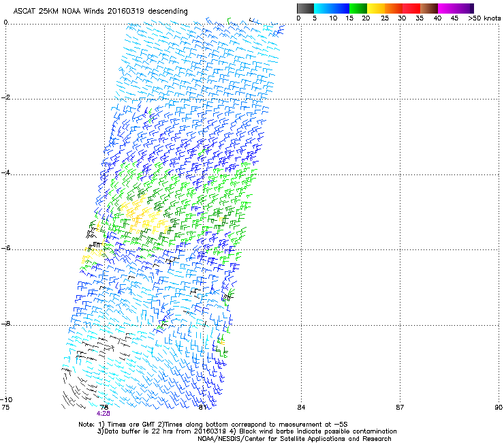
Task: Click the latitude label '-8'
Action: coord(5,323)
